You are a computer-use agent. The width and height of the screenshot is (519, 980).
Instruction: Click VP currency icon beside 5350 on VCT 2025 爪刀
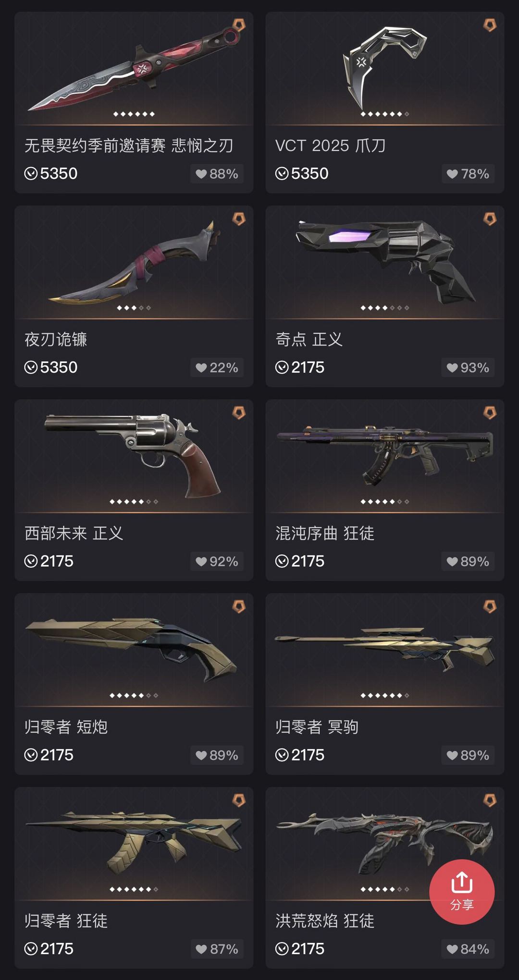[282, 174]
